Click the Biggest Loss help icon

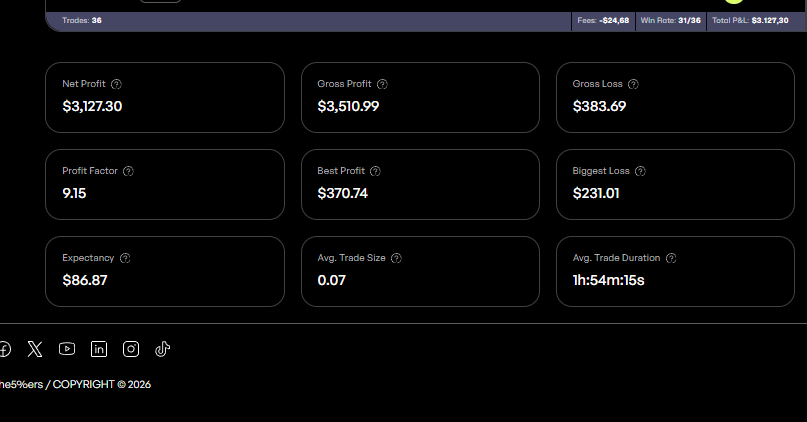tap(640, 171)
